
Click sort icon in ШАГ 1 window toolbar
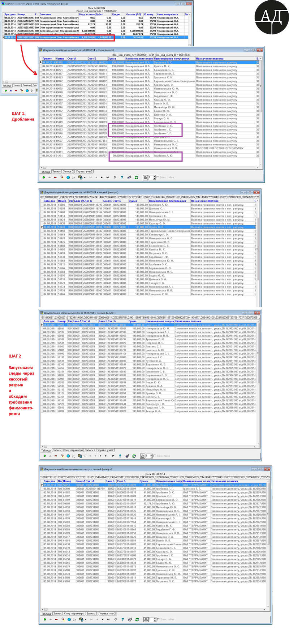pos(74,178)
